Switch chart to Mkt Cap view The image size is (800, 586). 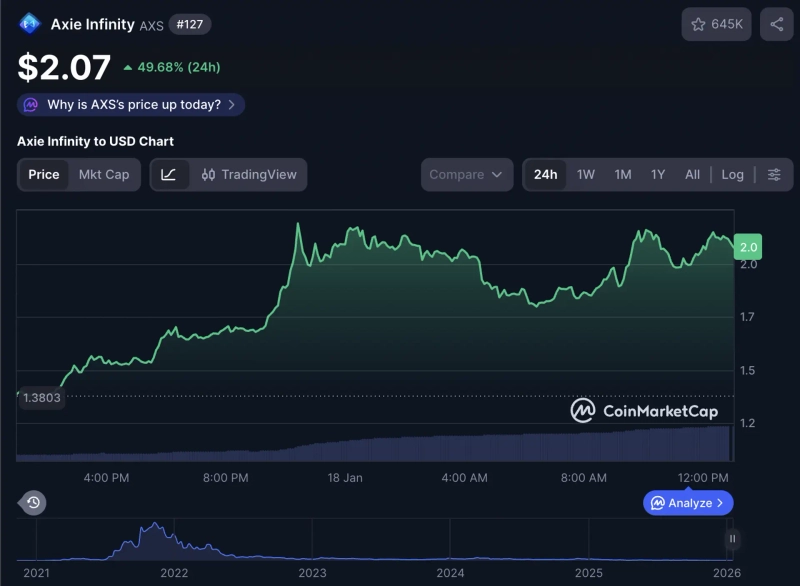tap(104, 174)
